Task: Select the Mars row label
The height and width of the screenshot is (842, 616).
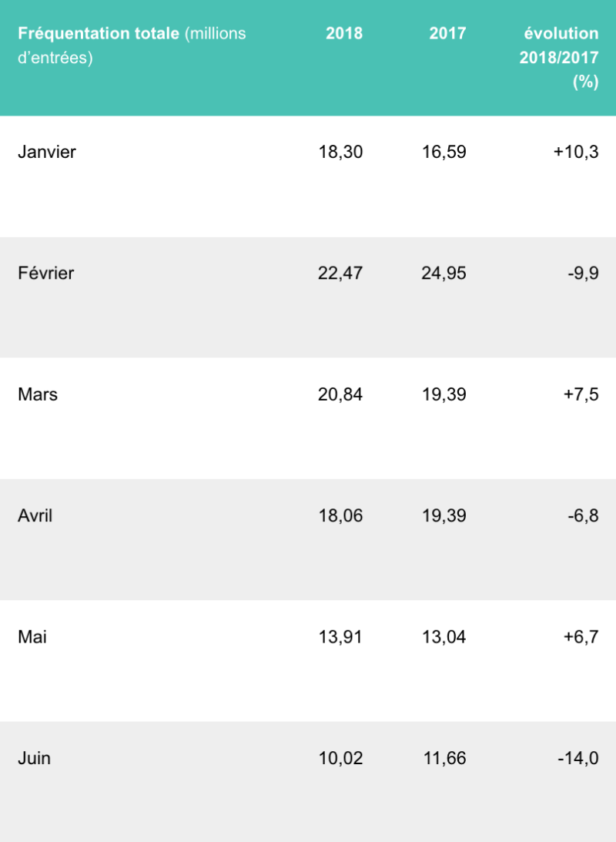Action: click(x=38, y=394)
